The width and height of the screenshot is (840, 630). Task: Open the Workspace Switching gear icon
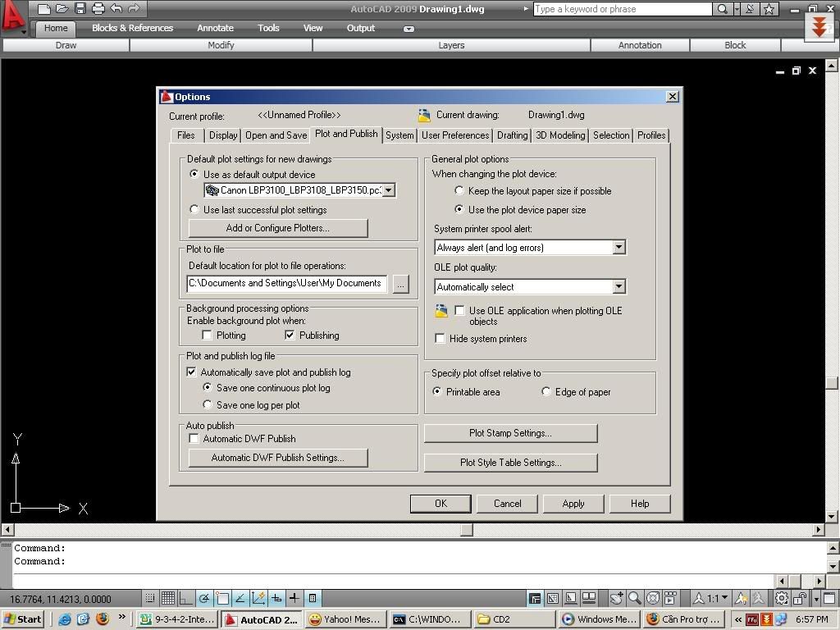(x=782, y=598)
